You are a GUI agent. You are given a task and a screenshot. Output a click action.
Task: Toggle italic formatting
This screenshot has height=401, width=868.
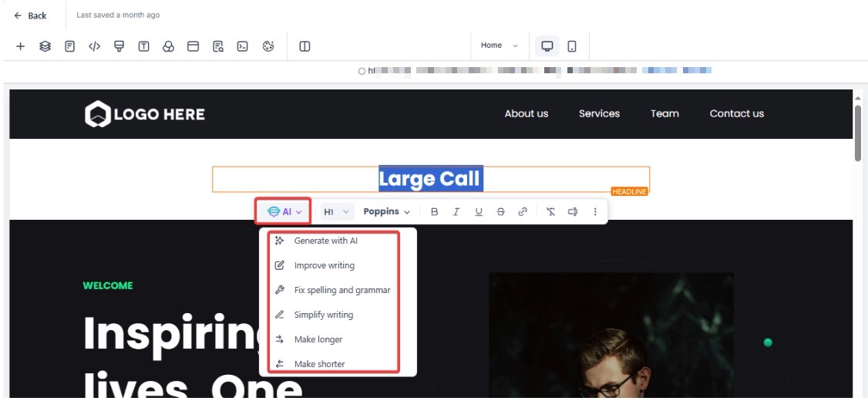coord(456,211)
